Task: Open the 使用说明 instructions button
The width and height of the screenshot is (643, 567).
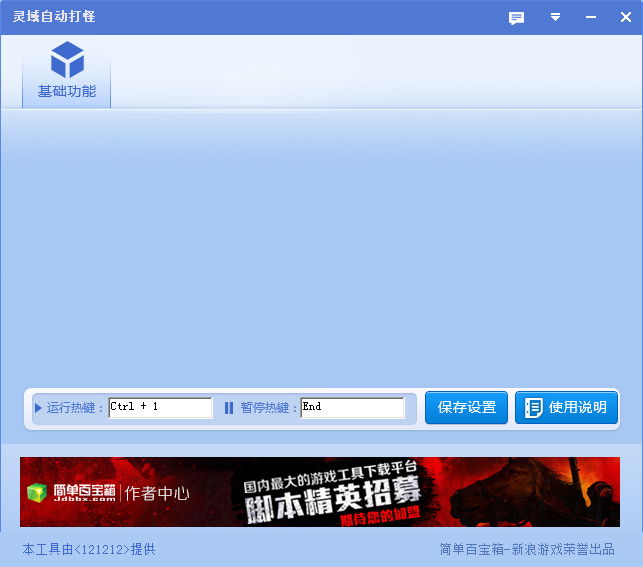Action: tap(566, 408)
